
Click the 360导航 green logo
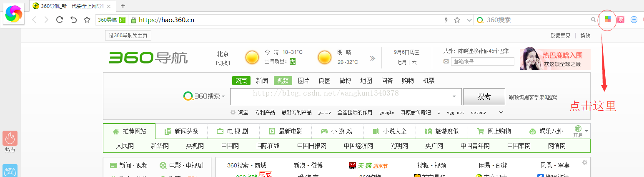click(148, 58)
